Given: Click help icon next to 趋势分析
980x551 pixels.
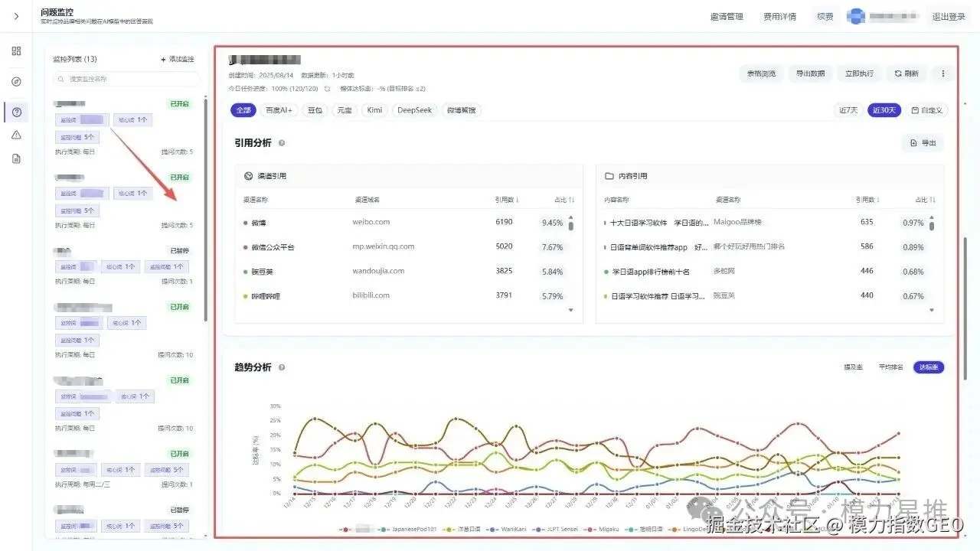Looking at the screenshot, I should point(282,367).
